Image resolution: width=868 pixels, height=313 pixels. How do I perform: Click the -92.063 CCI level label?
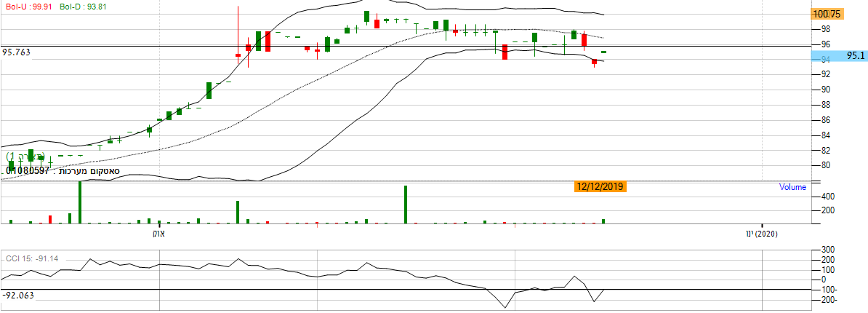18,296
